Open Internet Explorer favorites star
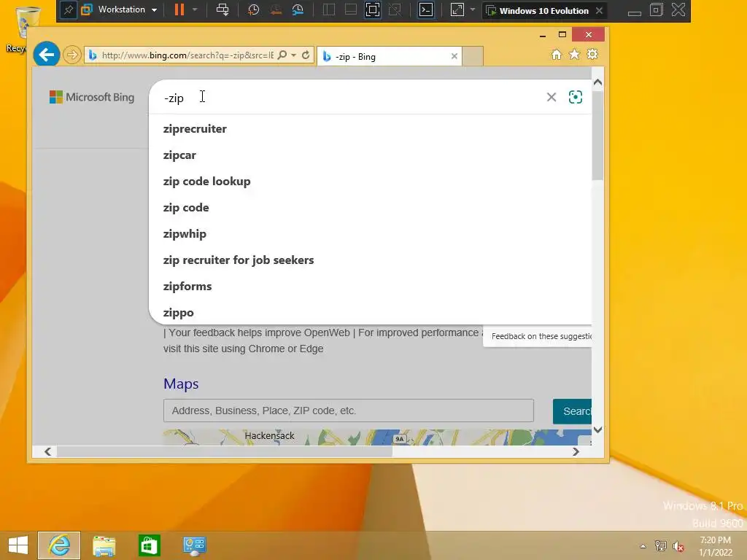This screenshot has height=560, width=747. (x=575, y=54)
